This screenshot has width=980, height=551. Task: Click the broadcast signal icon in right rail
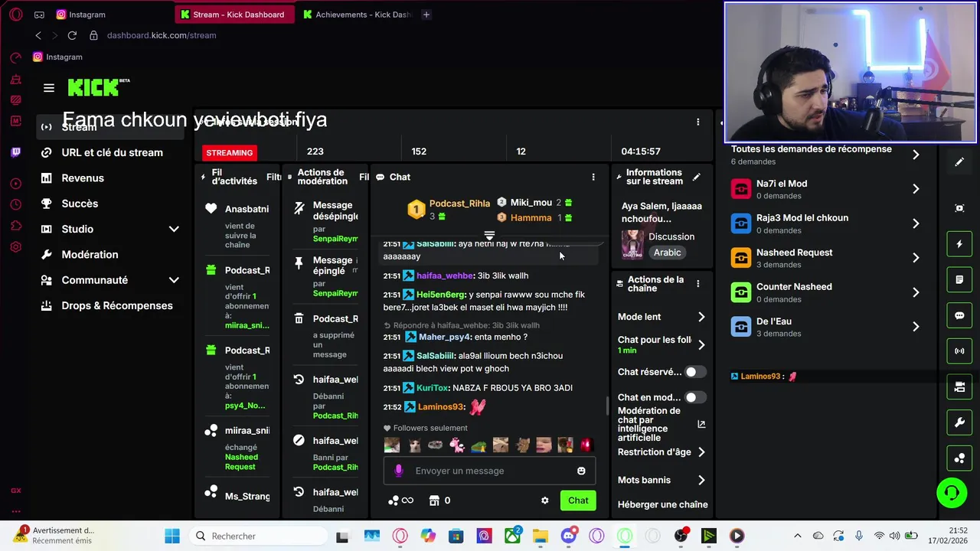[x=959, y=351]
